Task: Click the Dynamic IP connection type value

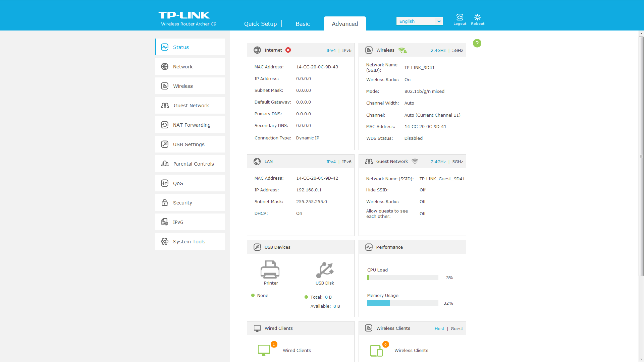Action: coord(308,138)
